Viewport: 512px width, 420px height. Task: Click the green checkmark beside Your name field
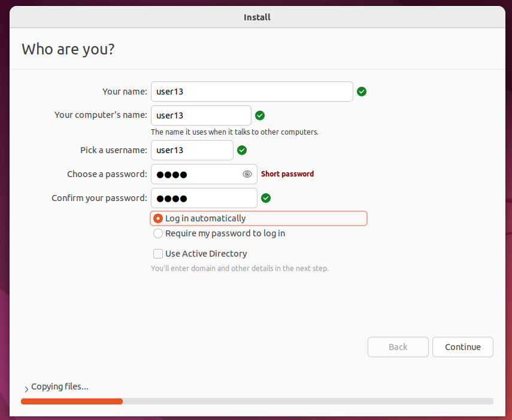coord(362,92)
